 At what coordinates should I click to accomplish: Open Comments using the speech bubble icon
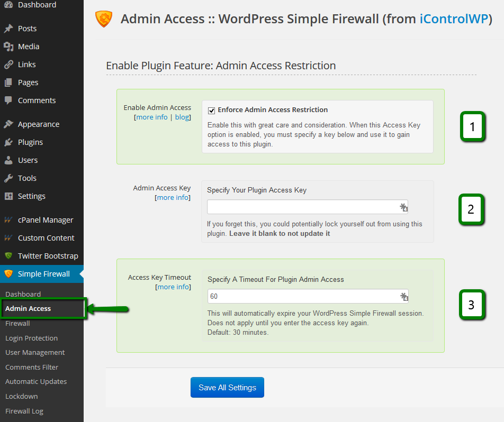click(8, 100)
